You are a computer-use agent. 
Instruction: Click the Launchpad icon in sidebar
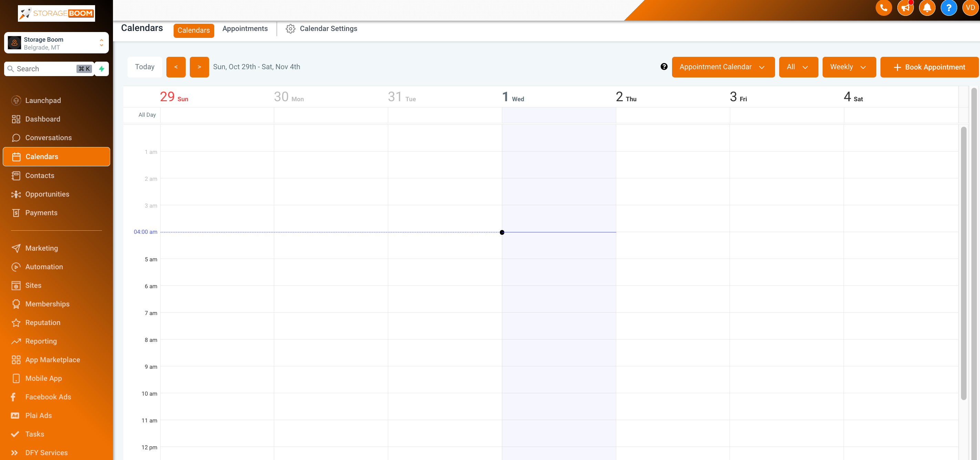point(16,100)
